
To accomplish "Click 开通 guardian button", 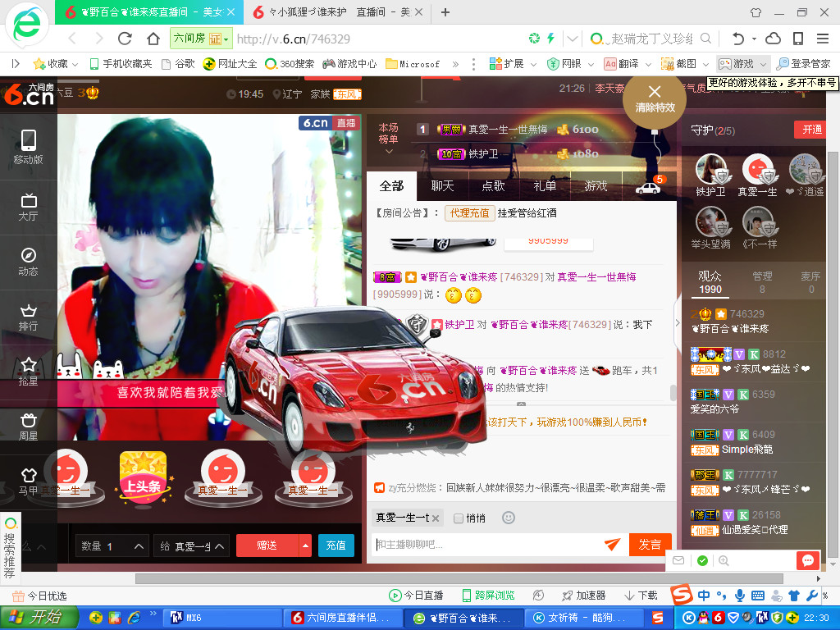I will pyautogui.click(x=811, y=130).
